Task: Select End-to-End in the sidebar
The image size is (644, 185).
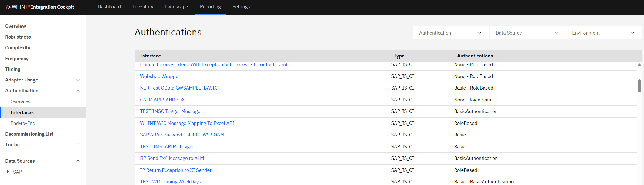Action: pos(23,123)
